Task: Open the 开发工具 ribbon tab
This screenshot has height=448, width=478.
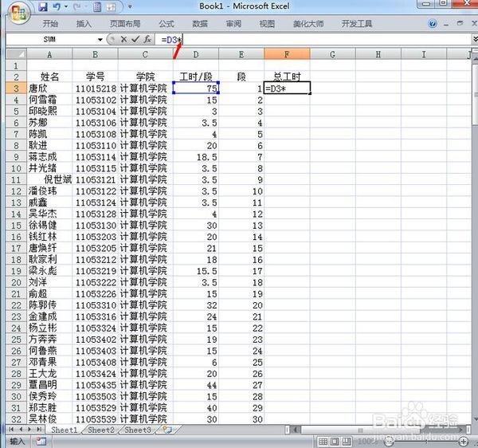Action: 357,23
